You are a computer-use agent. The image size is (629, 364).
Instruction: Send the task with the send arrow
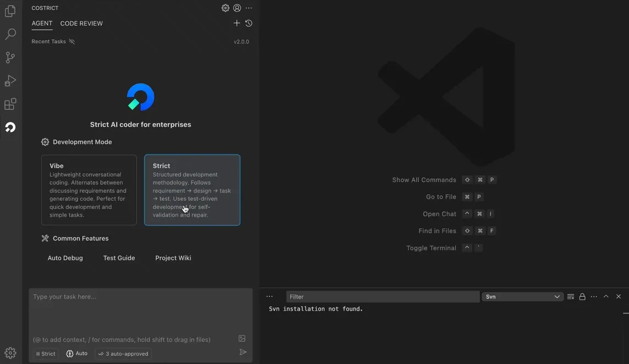tap(242, 352)
